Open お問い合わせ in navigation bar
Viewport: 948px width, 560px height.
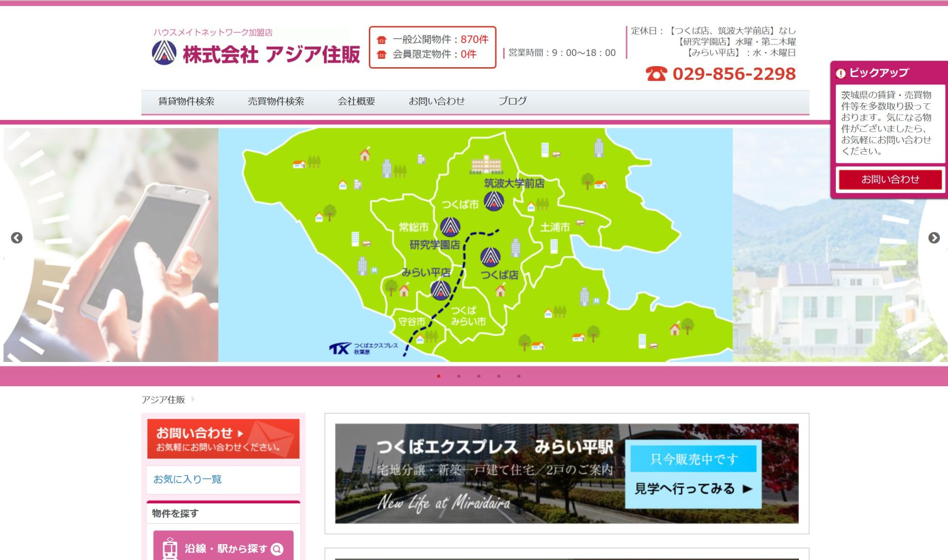pyautogui.click(x=437, y=101)
